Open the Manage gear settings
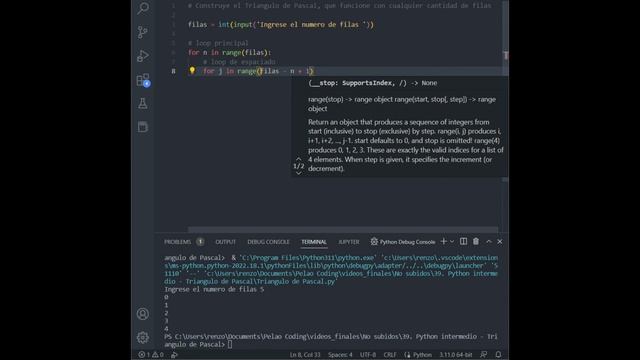The width and height of the screenshot is (640, 360). point(143,337)
